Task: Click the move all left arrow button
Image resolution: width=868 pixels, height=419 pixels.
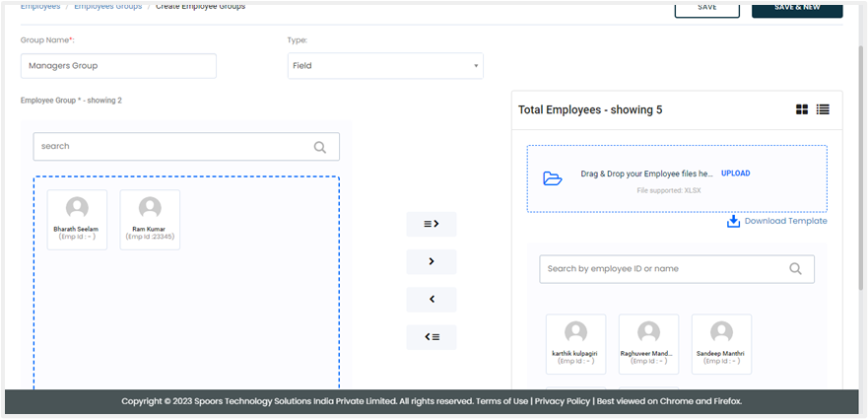Action: (x=431, y=337)
